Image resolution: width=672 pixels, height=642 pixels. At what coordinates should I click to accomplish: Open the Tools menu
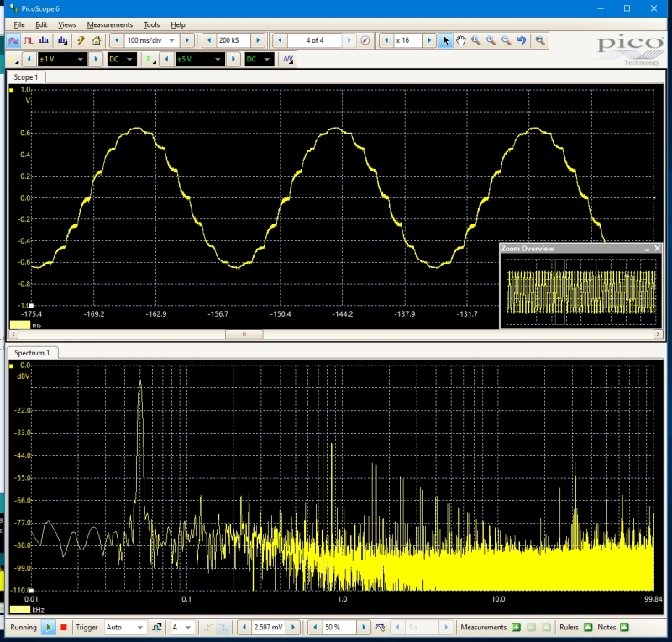(x=151, y=25)
